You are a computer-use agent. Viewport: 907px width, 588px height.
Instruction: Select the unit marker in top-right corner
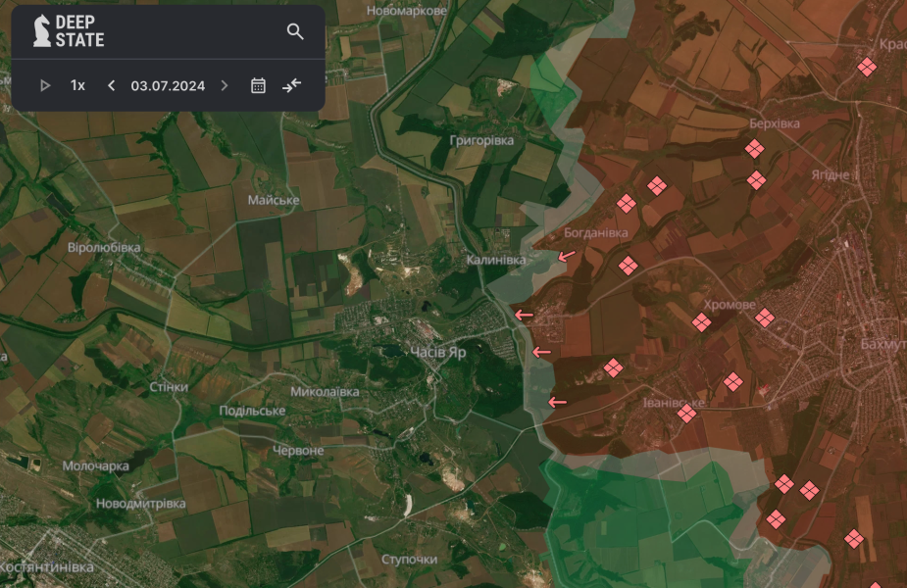[866, 67]
